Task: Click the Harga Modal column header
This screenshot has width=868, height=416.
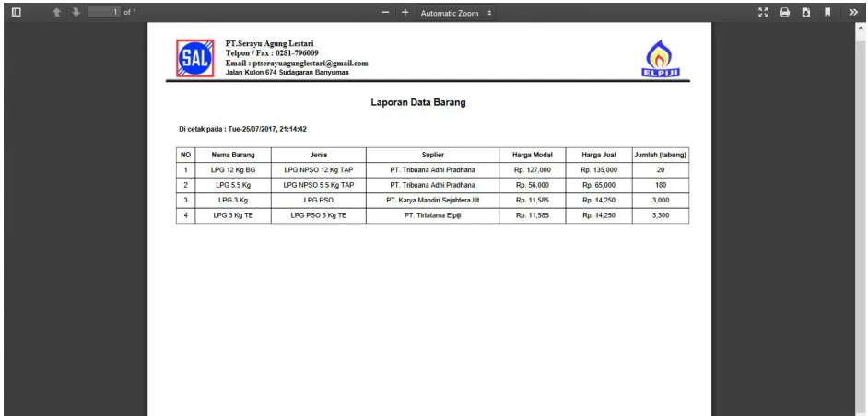Action: (x=532, y=155)
